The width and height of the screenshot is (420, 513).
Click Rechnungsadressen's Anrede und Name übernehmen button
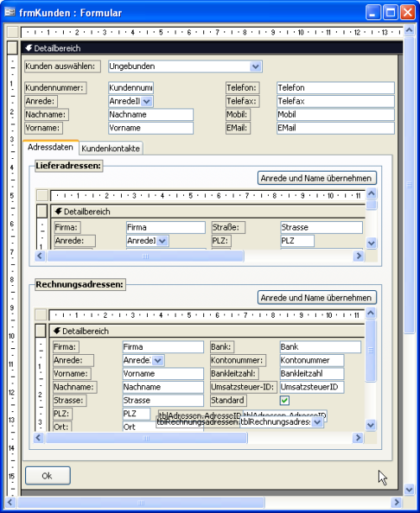point(317,298)
